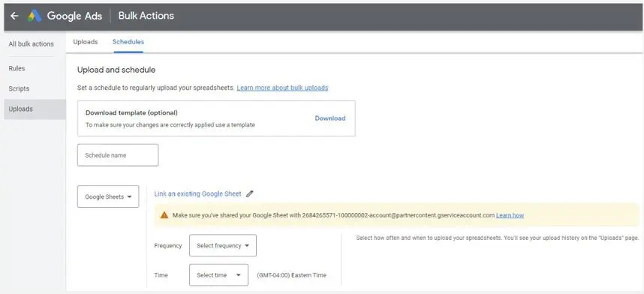Open Rules in the sidebar

pos(17,68)
